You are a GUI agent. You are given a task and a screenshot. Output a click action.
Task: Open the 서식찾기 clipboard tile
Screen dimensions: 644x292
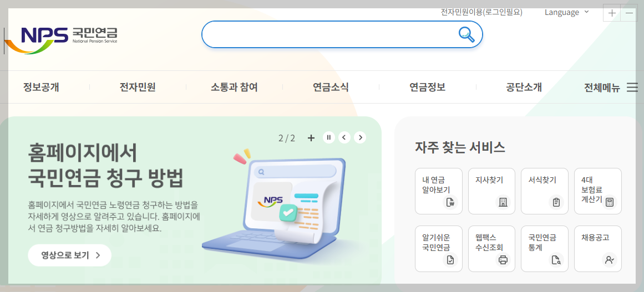[545, 191]
